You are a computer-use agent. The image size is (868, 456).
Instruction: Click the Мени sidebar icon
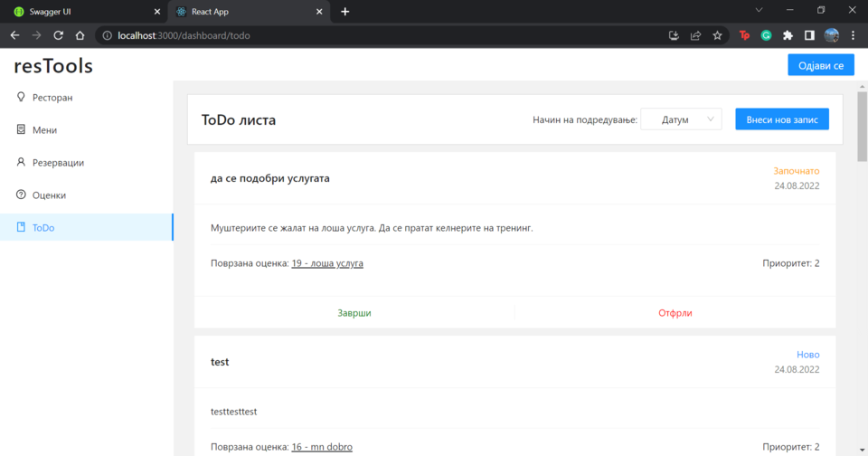coord(21,129)
